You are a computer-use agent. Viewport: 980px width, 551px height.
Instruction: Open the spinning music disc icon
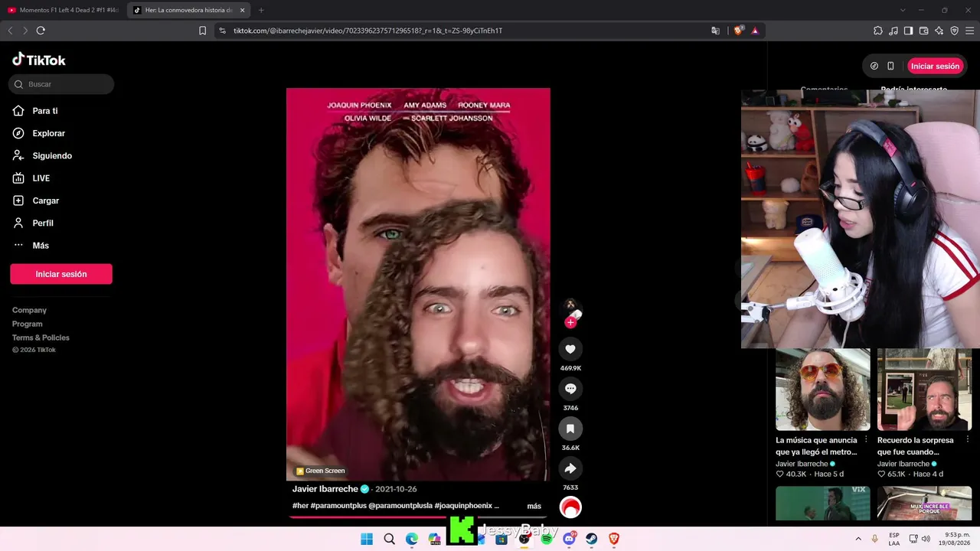click(570, 507)
